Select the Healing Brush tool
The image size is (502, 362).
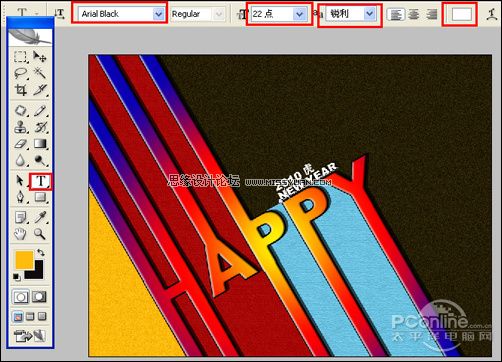20,111
